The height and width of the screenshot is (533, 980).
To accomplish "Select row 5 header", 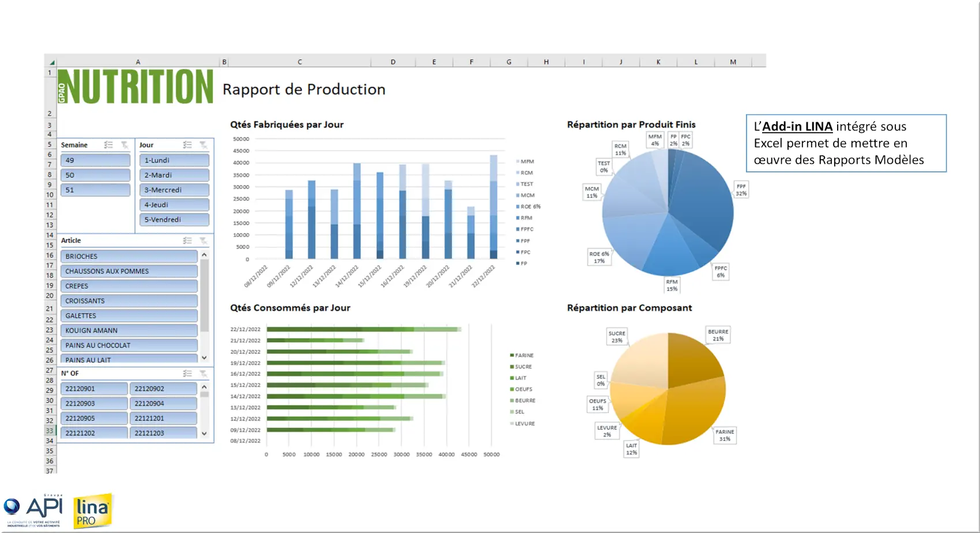I will [x=50, y=145].
